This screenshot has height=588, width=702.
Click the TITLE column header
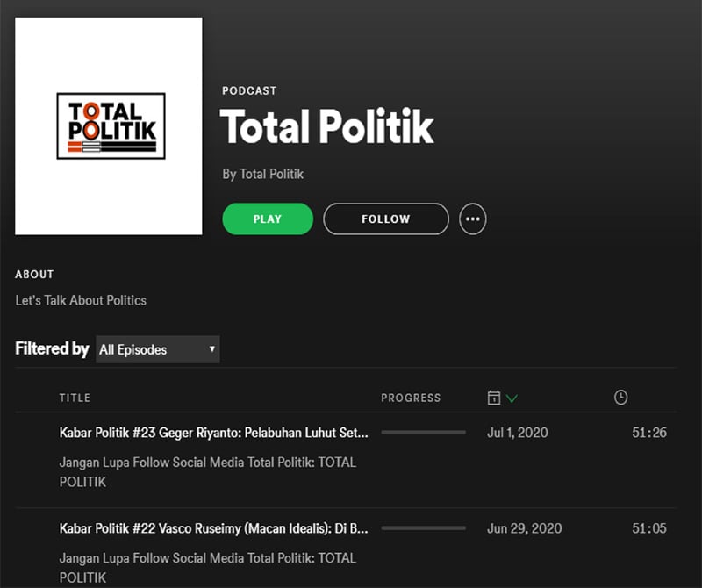click(75, 398)
